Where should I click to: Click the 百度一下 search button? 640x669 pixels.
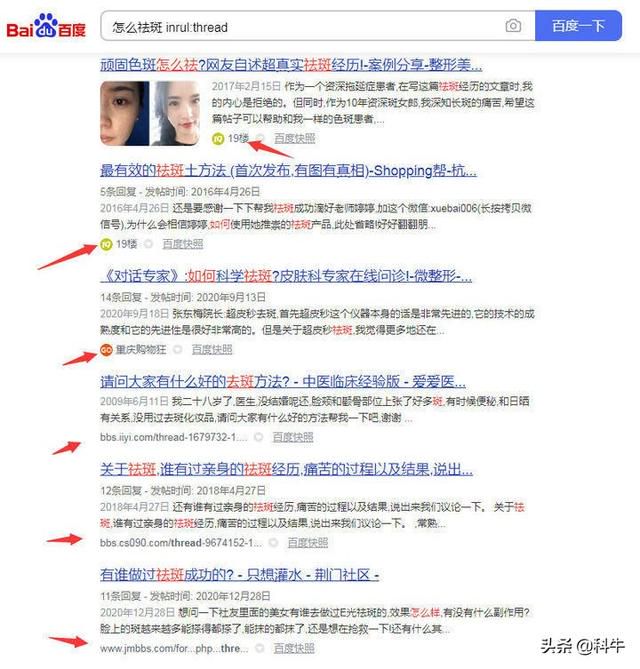[x=578, y=26]
